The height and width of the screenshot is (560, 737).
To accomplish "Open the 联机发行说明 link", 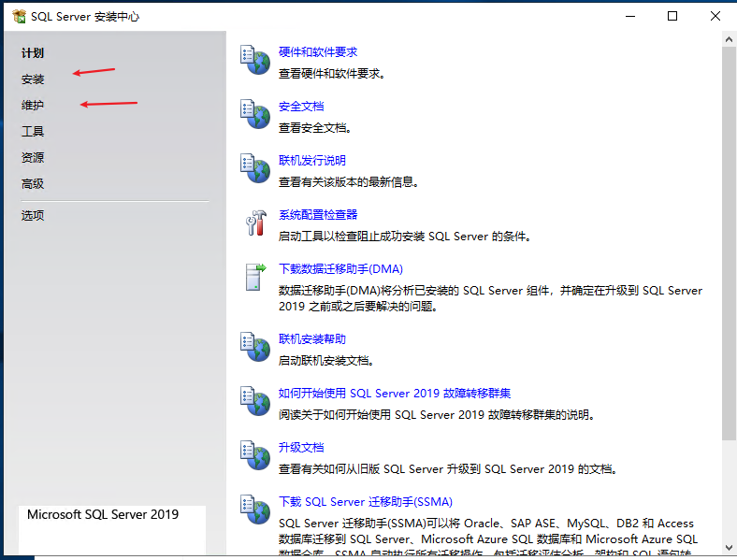I will click(312, 161).
